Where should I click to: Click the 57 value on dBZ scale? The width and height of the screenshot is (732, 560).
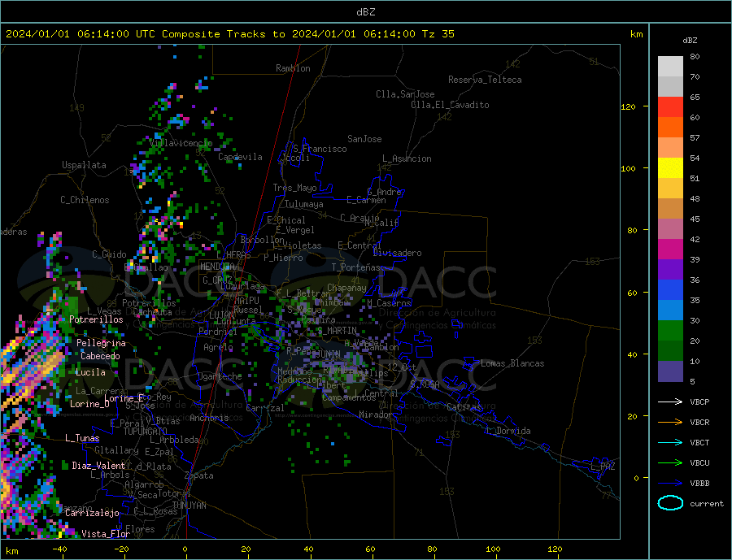(695, 137)
